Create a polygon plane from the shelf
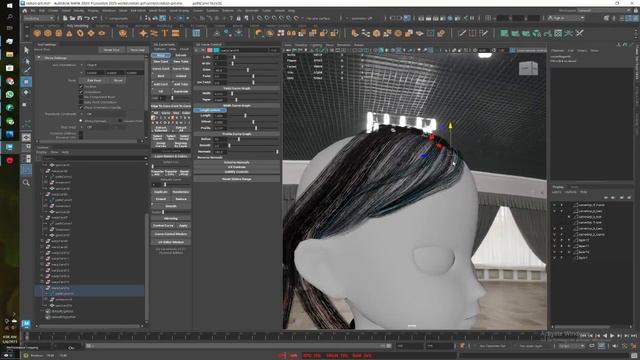640x360 pixels. pyautogui.click(x=91, y=33)
